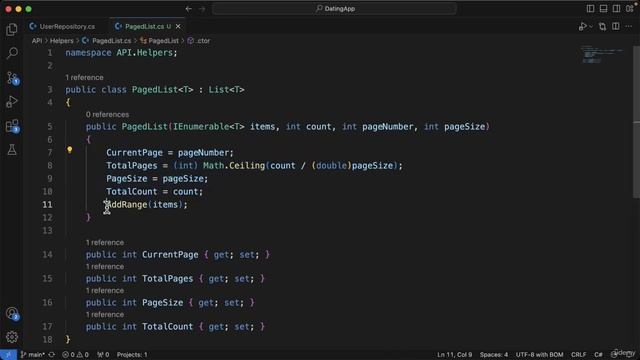Click 'List<T>' base class on line 3
640x360 pixels.
(227, 90)
